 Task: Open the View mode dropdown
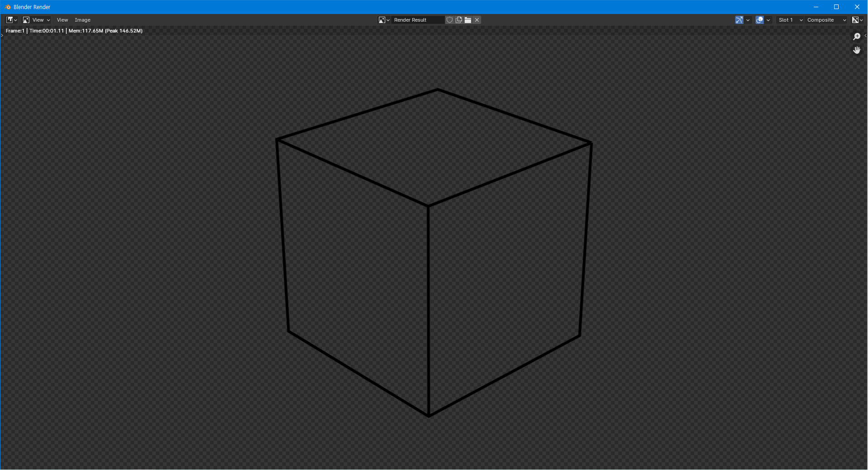coord(37,20)
